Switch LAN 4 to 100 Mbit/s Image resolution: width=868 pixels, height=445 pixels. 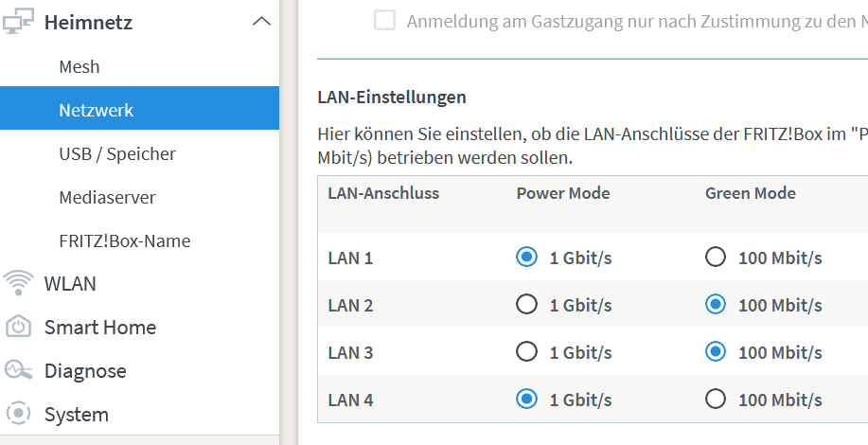point(716,399)
